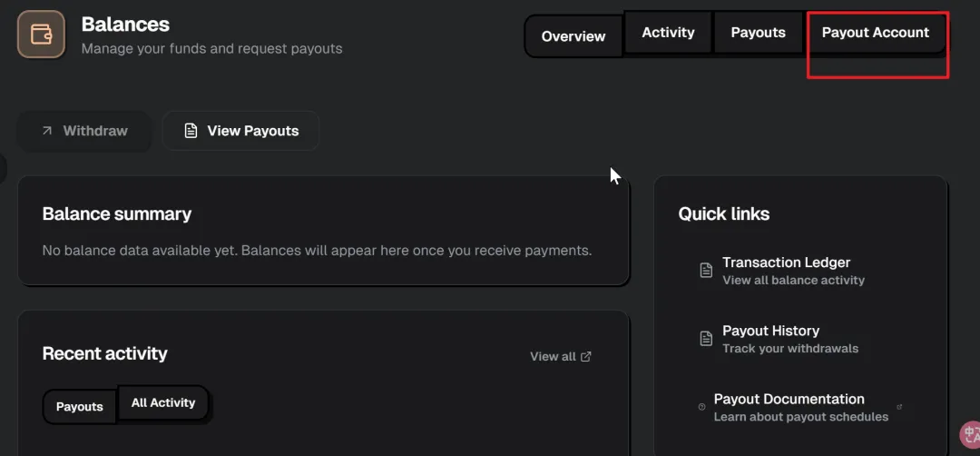
Task: Go to the Payouts tab in the header
Action: 758,33
